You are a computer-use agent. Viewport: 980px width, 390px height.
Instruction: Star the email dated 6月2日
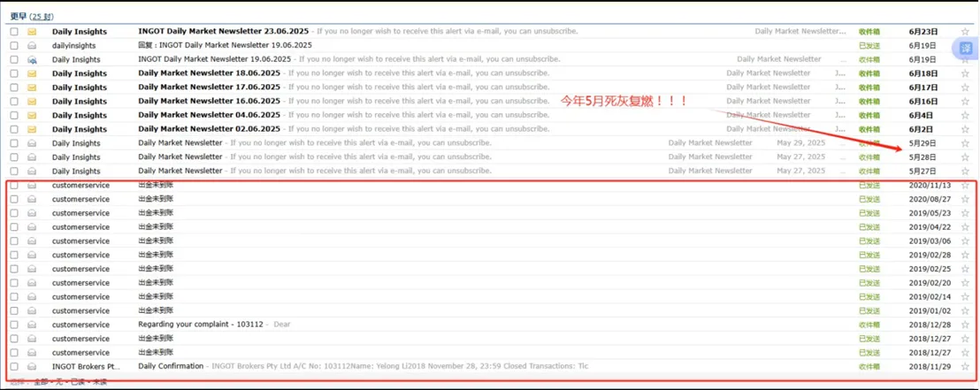tap(965, 129)
